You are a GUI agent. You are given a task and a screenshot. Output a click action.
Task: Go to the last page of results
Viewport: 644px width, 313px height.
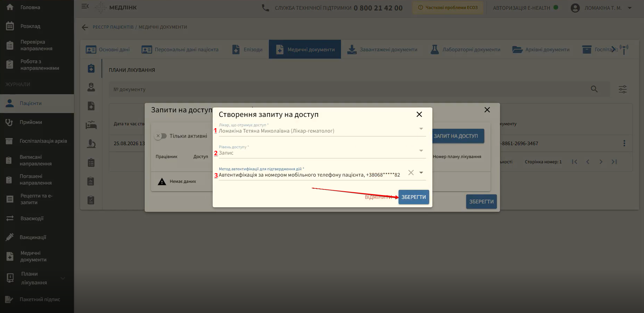click(614, 162)
